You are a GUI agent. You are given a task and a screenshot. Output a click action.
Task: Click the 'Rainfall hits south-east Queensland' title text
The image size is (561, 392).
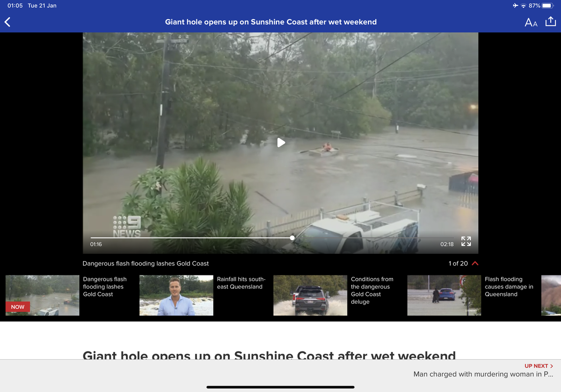(x=241, y=283)
